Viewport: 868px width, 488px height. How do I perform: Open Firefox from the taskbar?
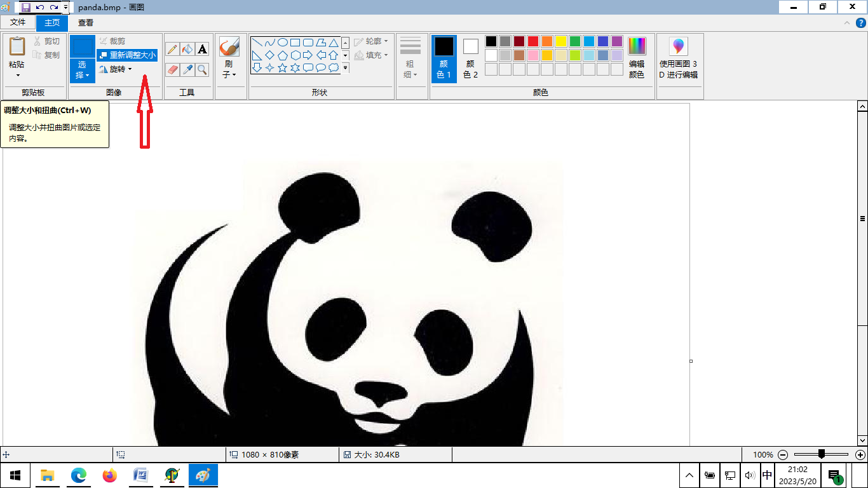110,475
